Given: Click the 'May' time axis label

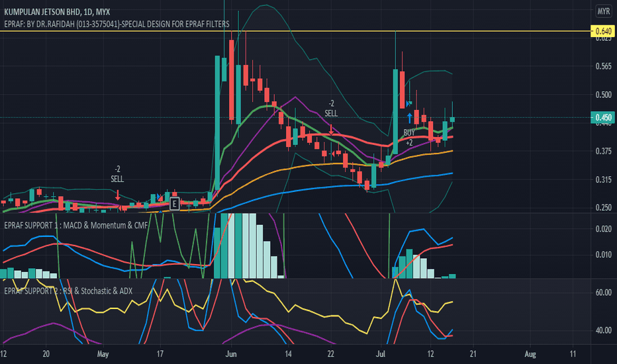Looking at the screenshot, I should pyautogui.click(x=103, y=354).
